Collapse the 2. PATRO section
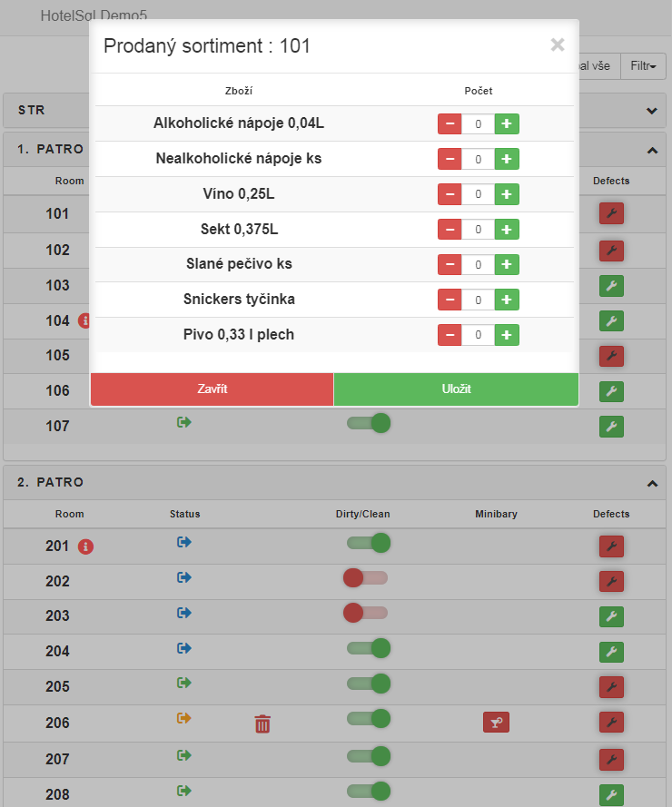This screenshot has height=807, width=672. click(x=651, y=483)
